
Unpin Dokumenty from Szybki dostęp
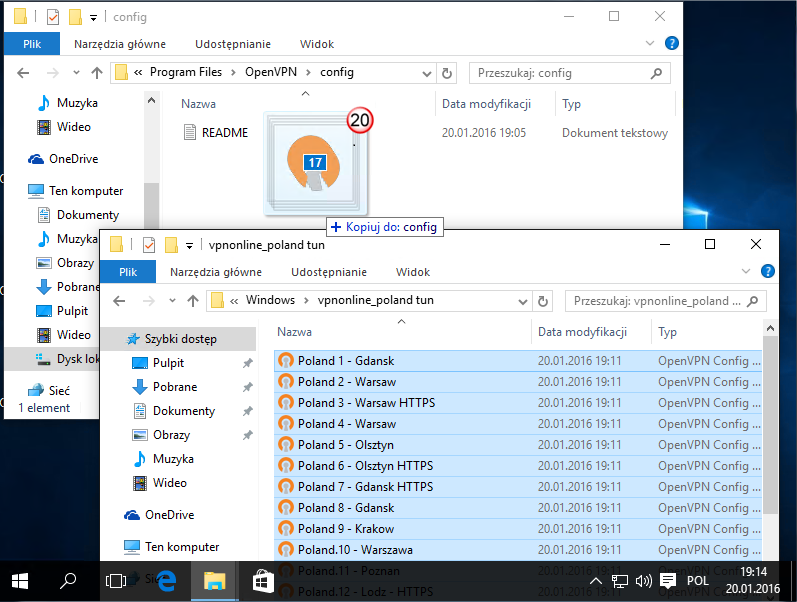[x=248, y=411]
